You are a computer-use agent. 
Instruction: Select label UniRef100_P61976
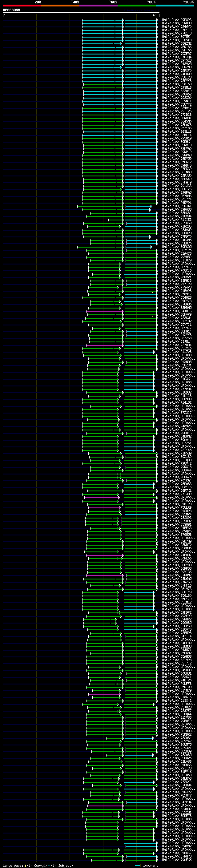tap(177, 267)
